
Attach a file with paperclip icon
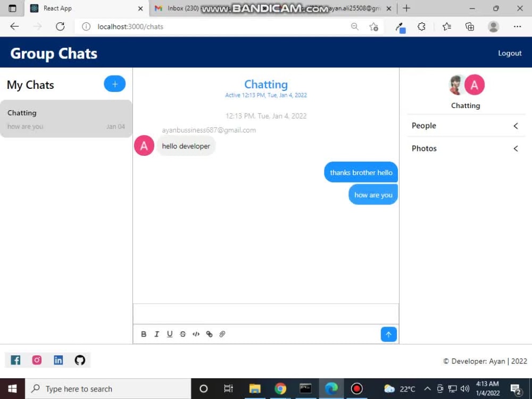click(222, 334)
